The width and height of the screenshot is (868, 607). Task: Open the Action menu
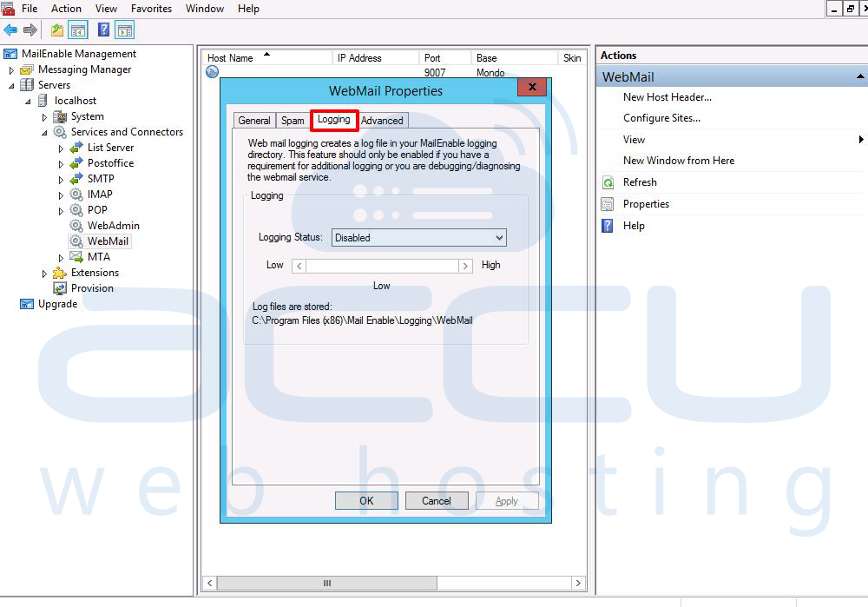click(66, 9)
